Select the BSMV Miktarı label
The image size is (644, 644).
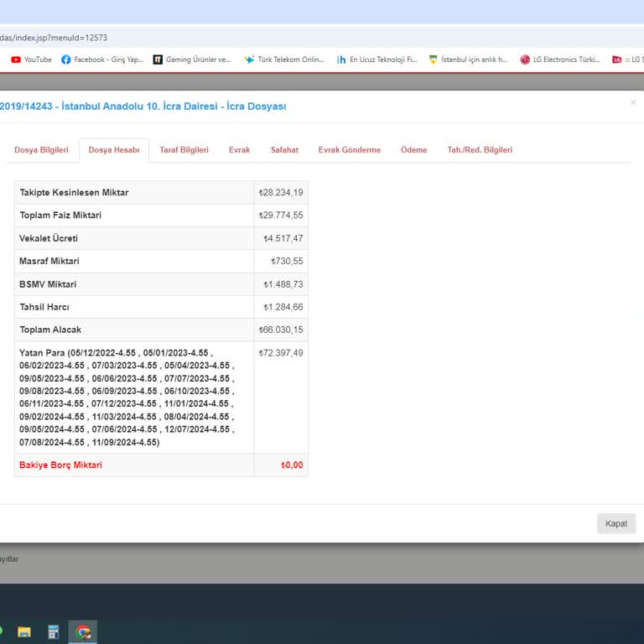(x=48, y=284)
